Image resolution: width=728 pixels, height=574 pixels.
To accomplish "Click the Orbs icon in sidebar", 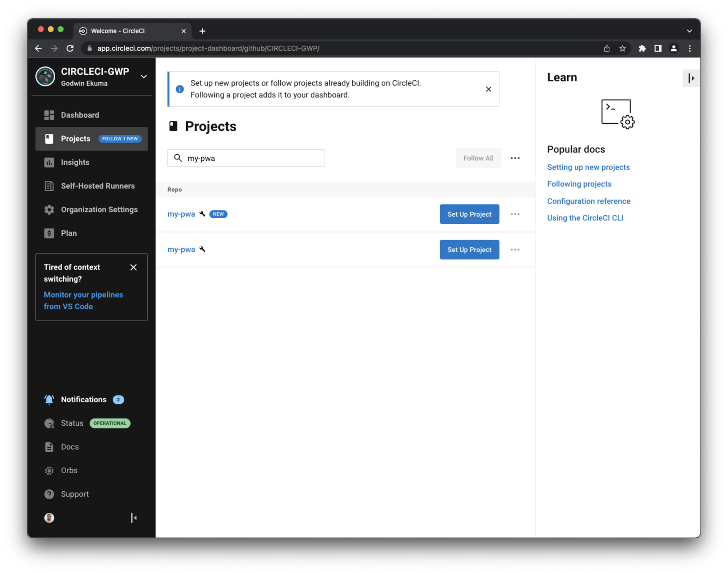I will click(x=49, y=470).
